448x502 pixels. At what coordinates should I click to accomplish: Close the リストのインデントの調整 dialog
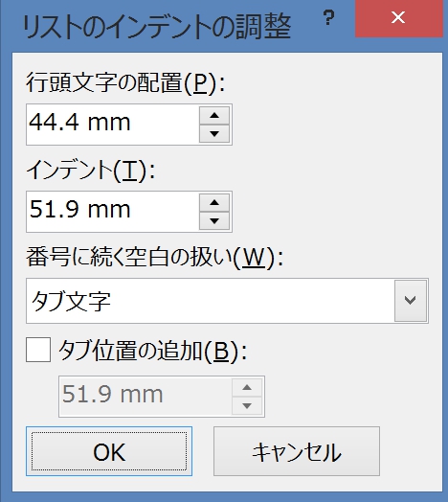[x=398, y=17]
